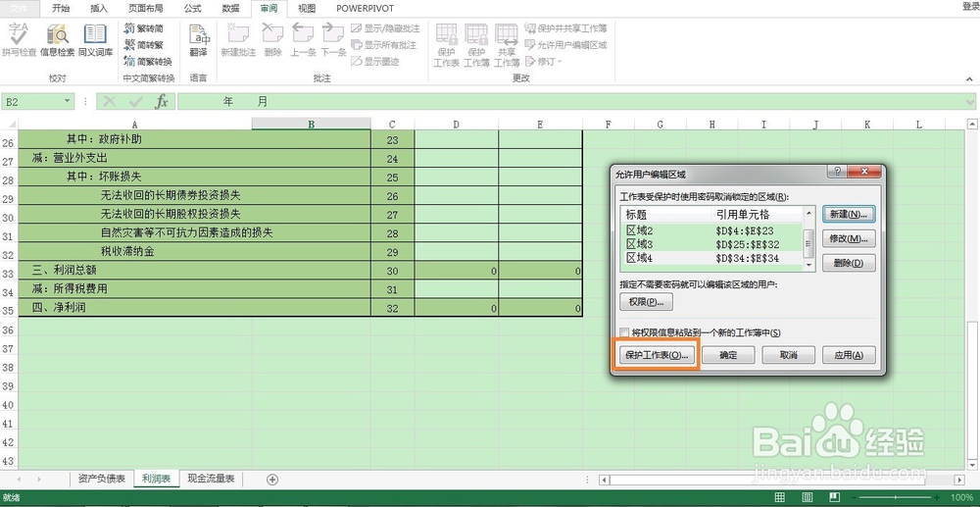980x507 pixels.
Task: Switch to the 公式 tab
Action: (192, 8)
